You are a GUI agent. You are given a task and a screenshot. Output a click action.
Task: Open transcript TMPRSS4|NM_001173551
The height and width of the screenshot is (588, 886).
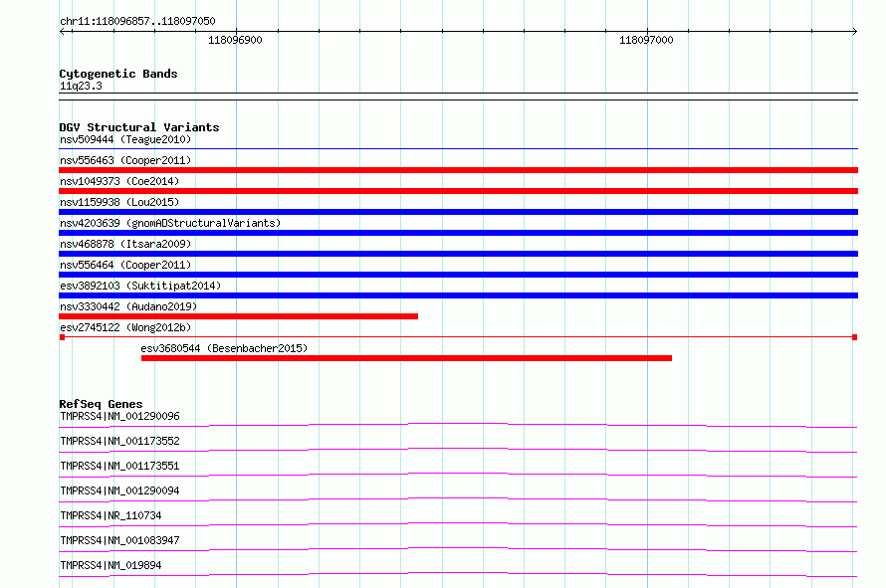coord(119,466)
